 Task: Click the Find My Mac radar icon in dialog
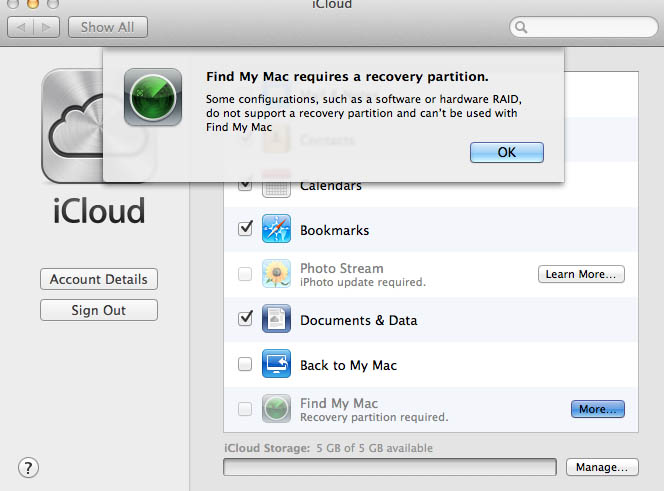[153, 97]
